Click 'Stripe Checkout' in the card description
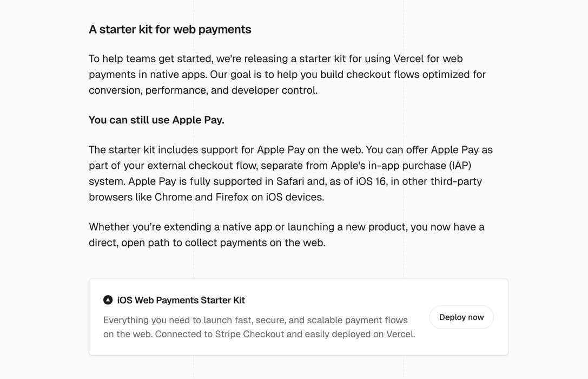 [249, 334]
